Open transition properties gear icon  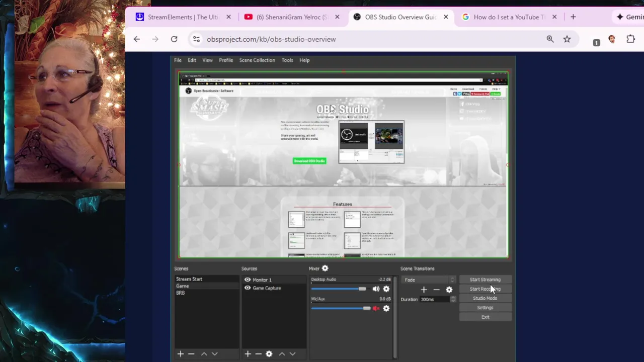(449, 290)
